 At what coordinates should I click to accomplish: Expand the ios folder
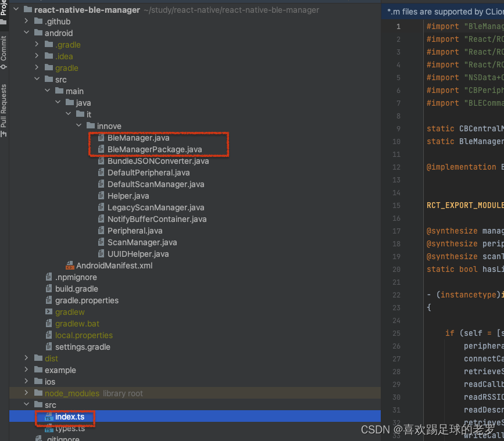click(x=26, y=381)
